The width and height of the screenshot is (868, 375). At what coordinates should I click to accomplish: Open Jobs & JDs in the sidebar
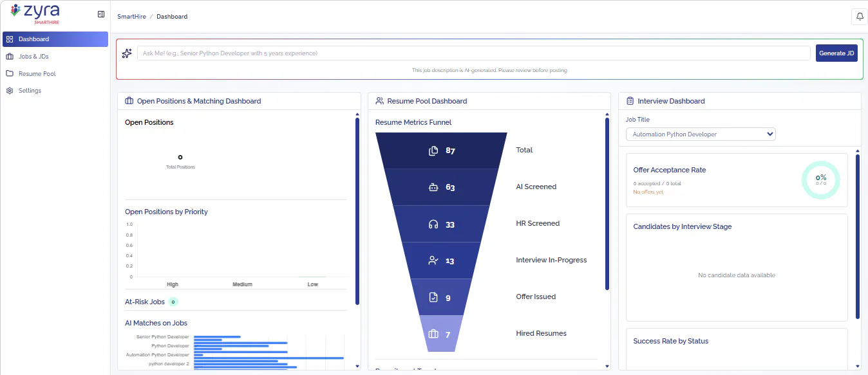tap(55, 57)
